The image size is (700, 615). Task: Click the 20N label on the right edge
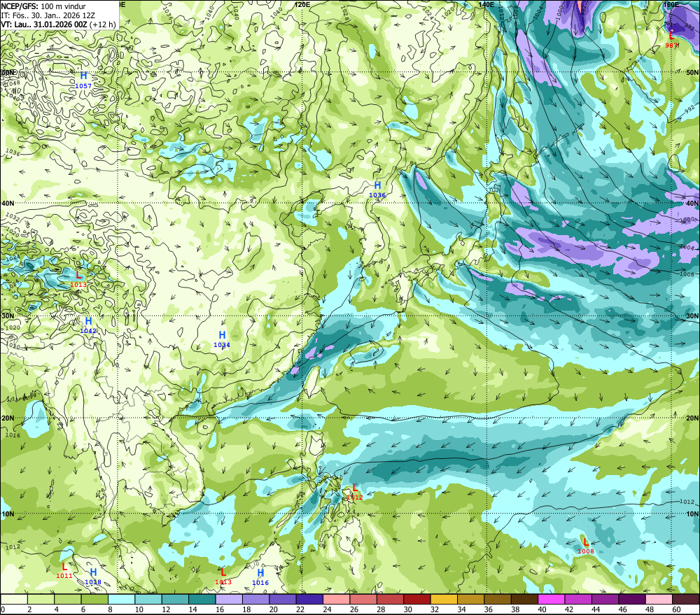point(692,418)
